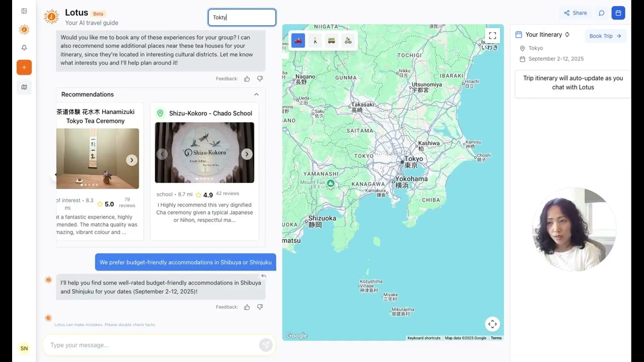Click Hanamizuki tea room photo
The width and height of the screenshot is (644, 362).
point(98,159)
